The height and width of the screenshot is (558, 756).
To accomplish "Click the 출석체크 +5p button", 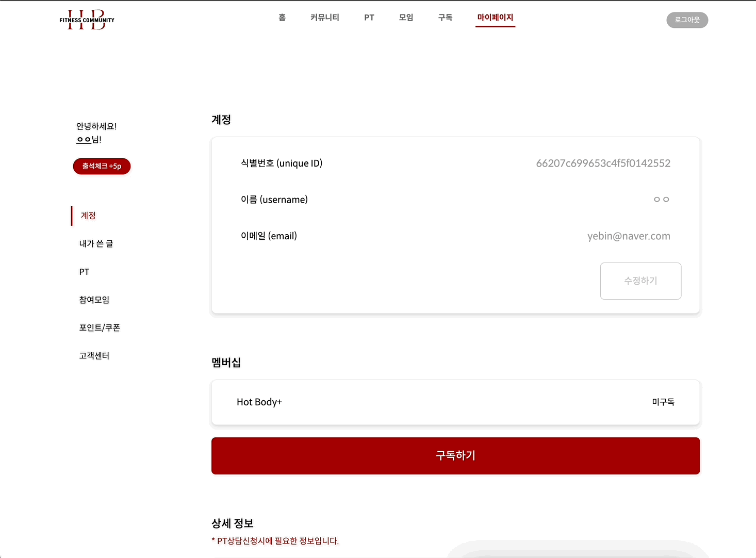I will [x=102, y=166].
